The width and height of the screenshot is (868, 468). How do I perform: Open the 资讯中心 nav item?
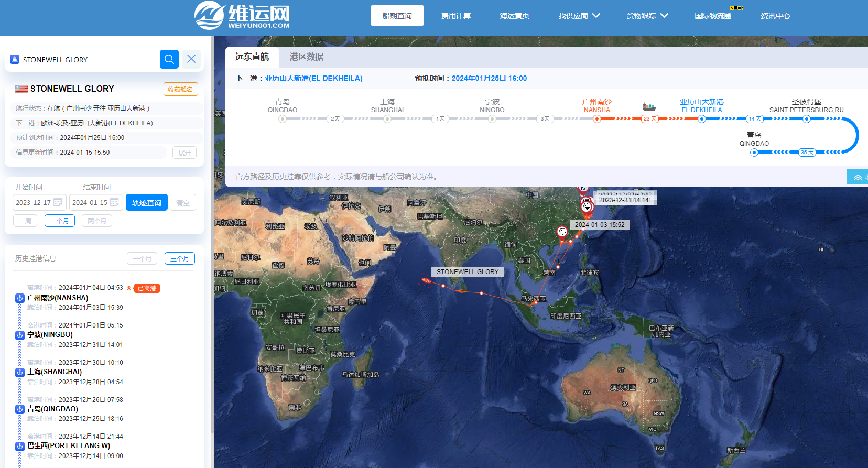pyautogui.click(x=775, y=16)
